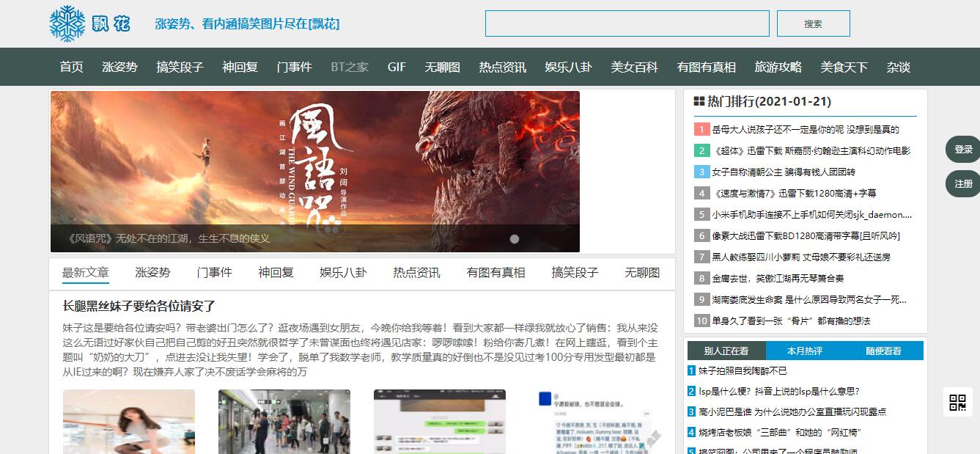Click the 《风语咒》无处不在的江湖 caption
This screenshot has height=454, width=980.
(x=169, y=238)
